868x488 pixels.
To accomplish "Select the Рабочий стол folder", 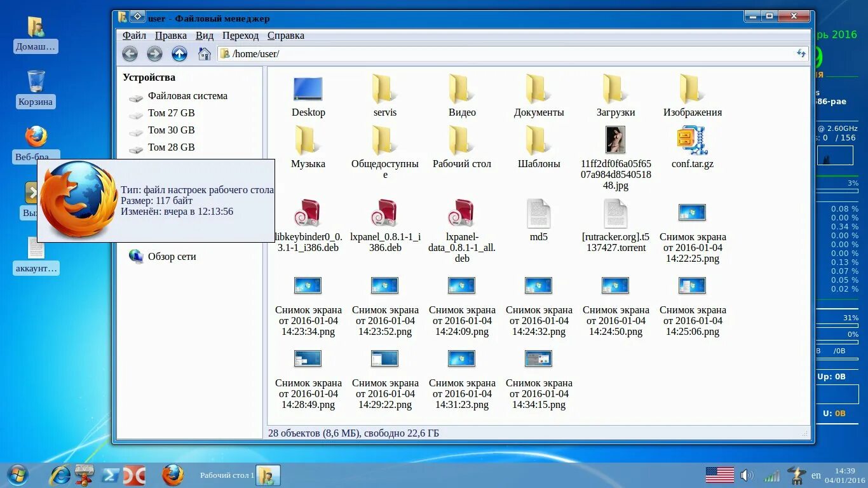I will point(462,147).
